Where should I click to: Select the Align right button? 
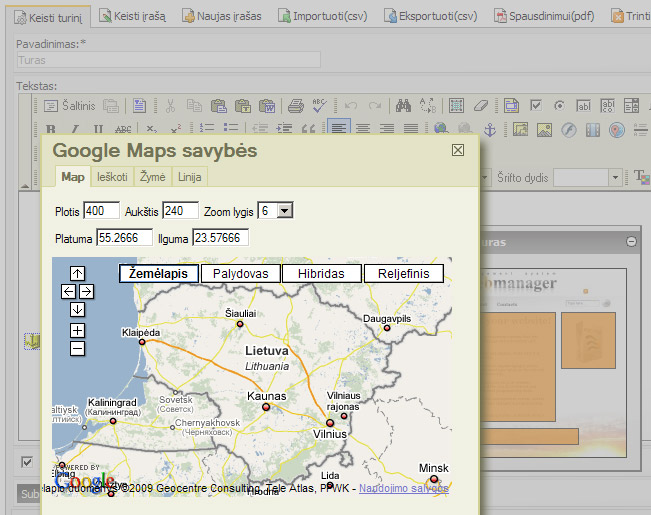coord(387,129)
